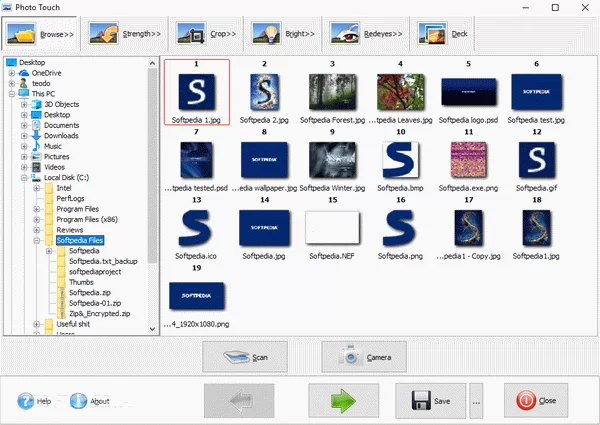Viewport: 600px width, 425px height.
Task: Go to the Bright tab
Action: 283,34
